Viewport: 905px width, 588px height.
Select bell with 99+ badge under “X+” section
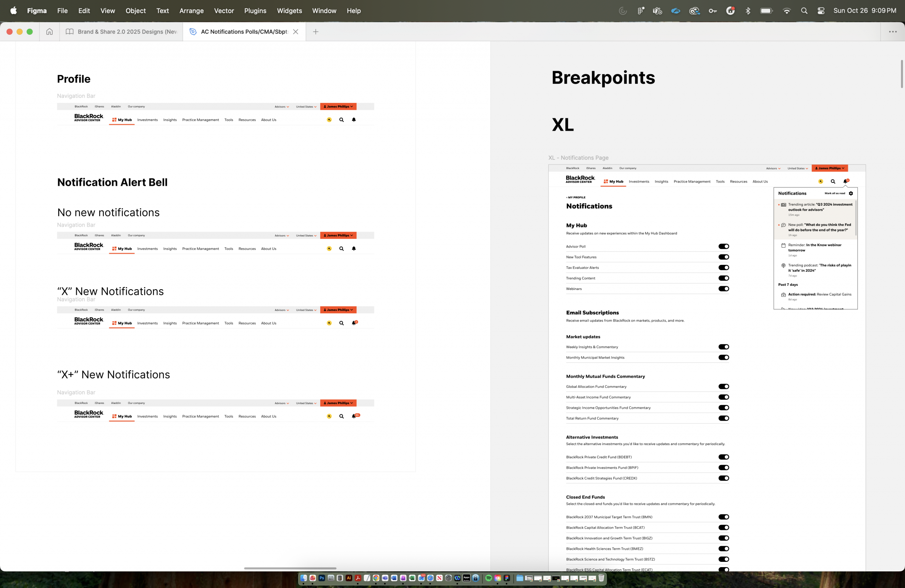356,416
